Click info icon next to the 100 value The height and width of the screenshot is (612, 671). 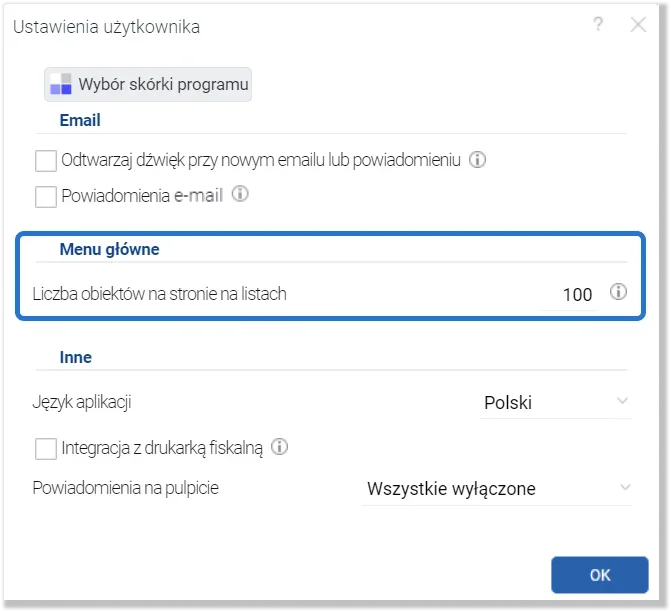[618, 292]
